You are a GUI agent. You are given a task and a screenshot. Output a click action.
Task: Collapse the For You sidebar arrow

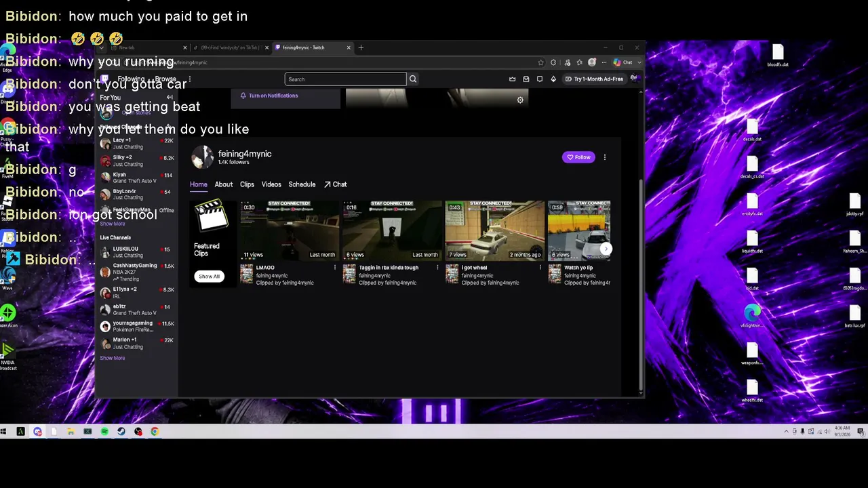(x=170, y=98)
